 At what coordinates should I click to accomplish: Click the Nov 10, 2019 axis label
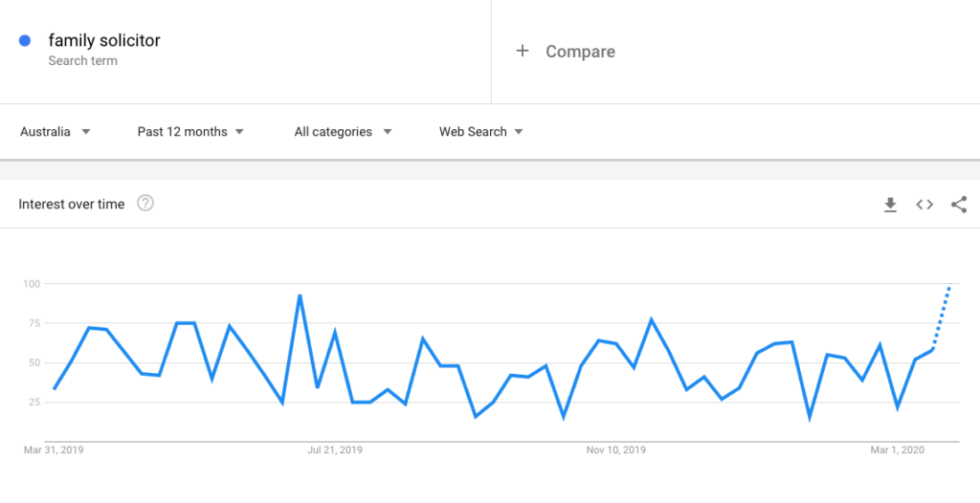click(x=616, y=449)
